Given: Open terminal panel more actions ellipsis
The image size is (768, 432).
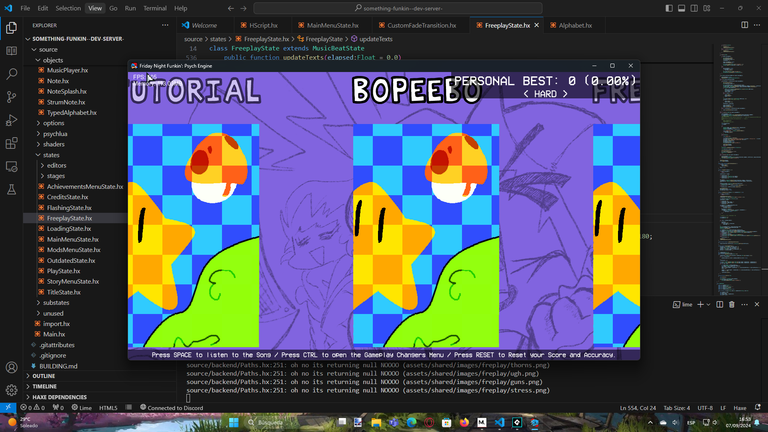Looking at the screenshot, I should tap(744, 305).
